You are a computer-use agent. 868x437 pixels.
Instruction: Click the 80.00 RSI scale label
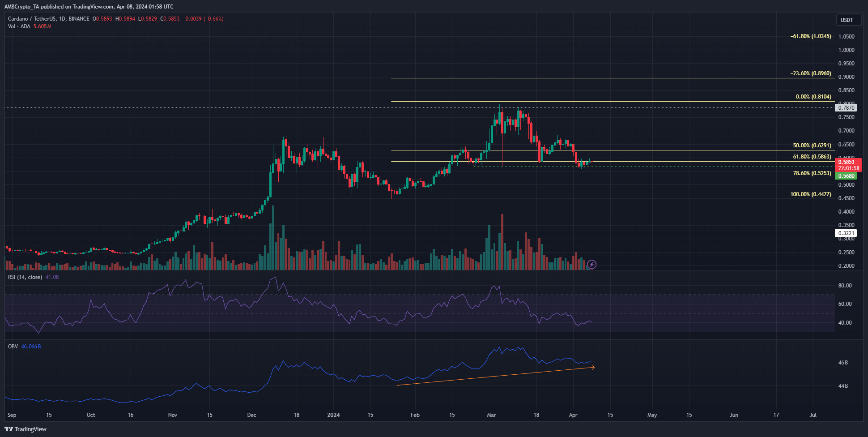pos(845,286)
